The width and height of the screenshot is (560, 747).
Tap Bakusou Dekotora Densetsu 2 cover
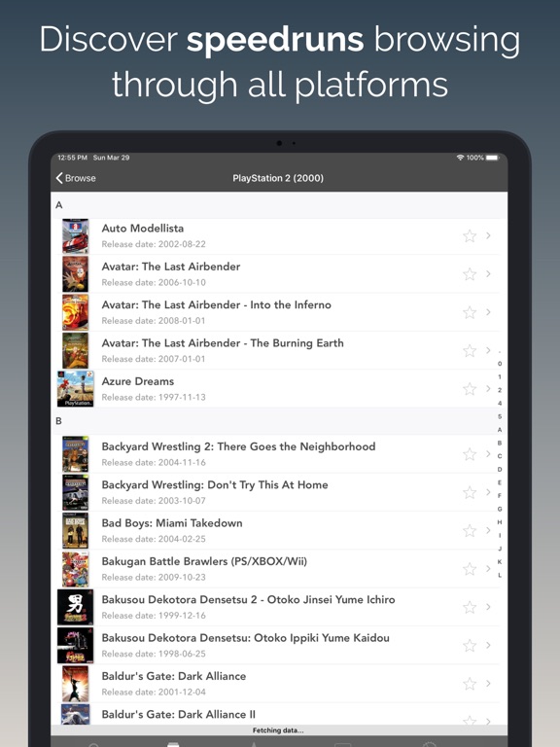pyautogui.click(x=75, y=607)
